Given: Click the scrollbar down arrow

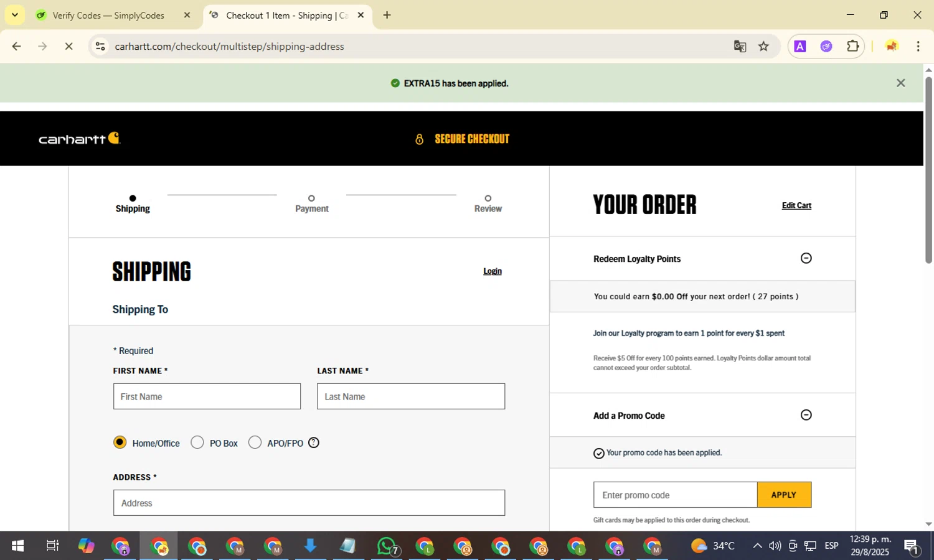Looking at the screenshot, I should click(x=928, y=525).
